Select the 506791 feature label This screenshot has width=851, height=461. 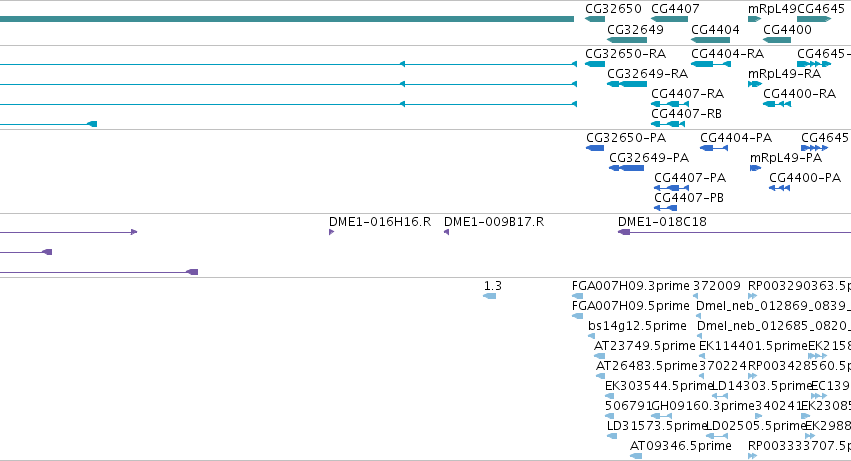[x=628, y=406]
